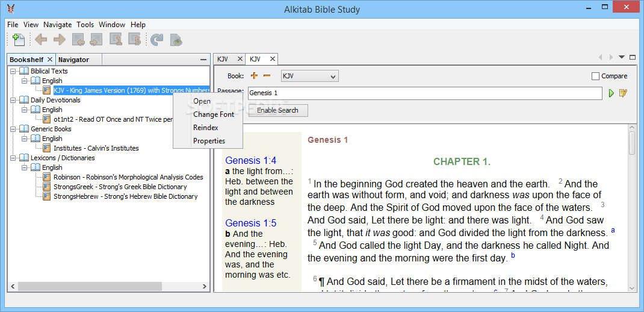Collapse English under Lexicons / Dictionaries
This screenshot has height=312, width=644.
click(25, 167)
